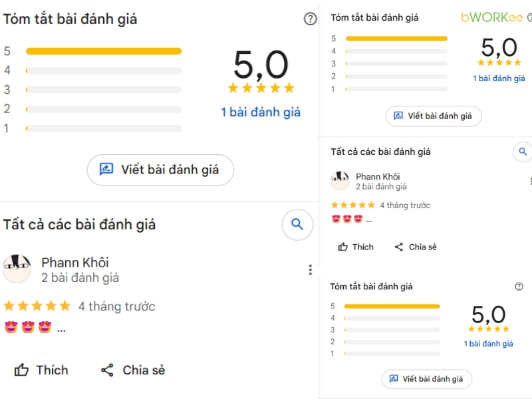This screenshot has height=399, width=532.
Task: Open "1 bài đánh giá" link in large left panel
Action: (x=261, y=112)
